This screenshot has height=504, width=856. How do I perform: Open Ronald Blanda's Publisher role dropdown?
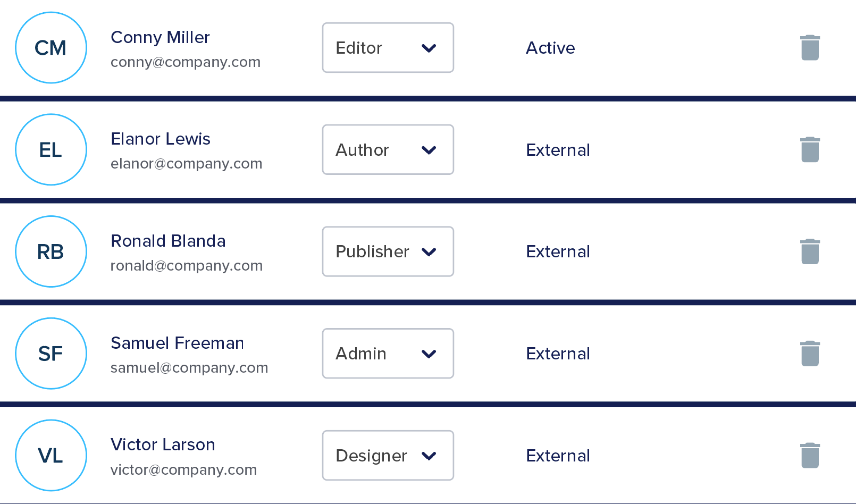[x=388, y=251]
